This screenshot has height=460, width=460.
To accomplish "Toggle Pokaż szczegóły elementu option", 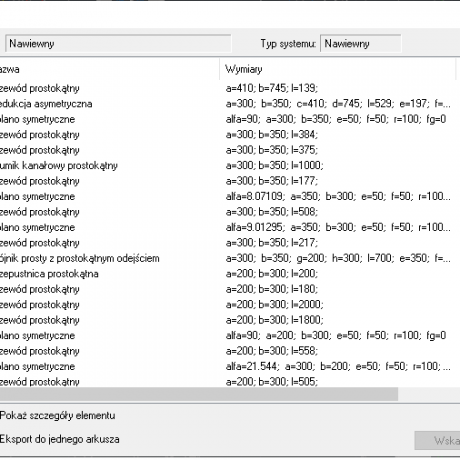I will (x=57, y=415).
